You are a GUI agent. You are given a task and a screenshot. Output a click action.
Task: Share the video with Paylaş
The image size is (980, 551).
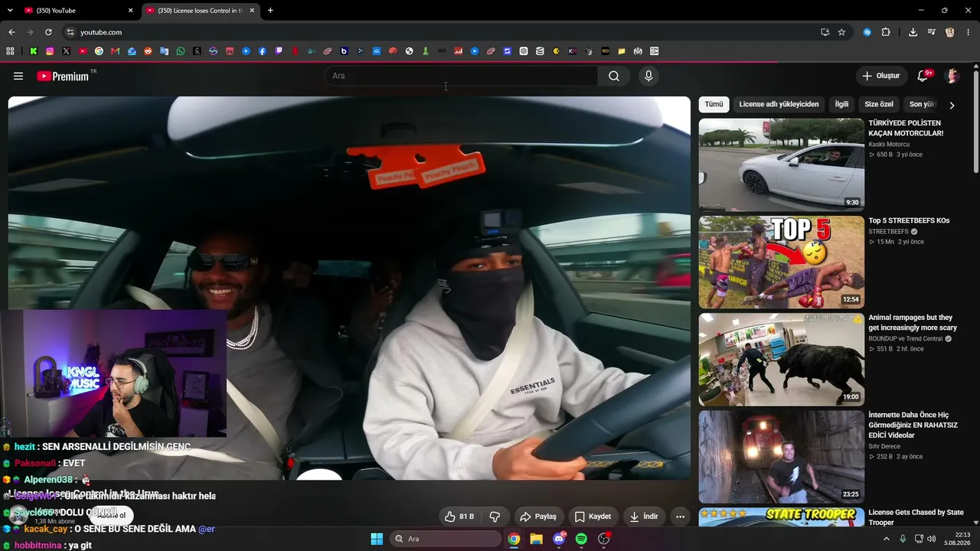pos(538,517)
